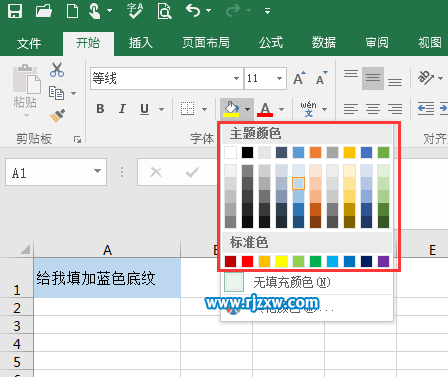448x377 pixels.
Task: Select the Format Painter brush
Action: [57, 116]
